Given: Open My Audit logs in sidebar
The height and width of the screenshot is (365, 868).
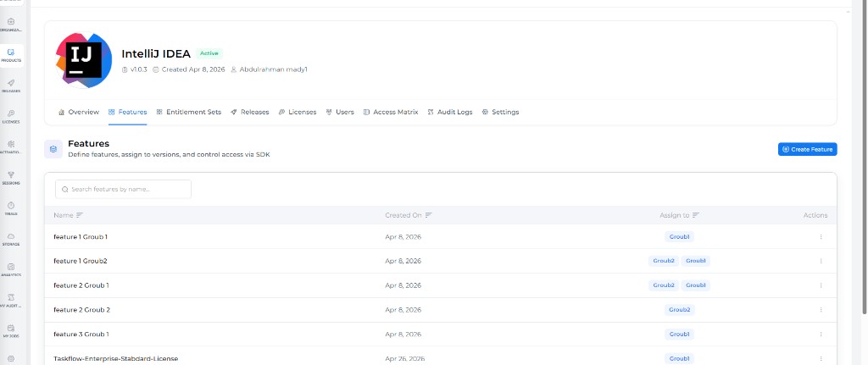Looking at the screenshot, I should pyautogui.click(x=11, y=301).
